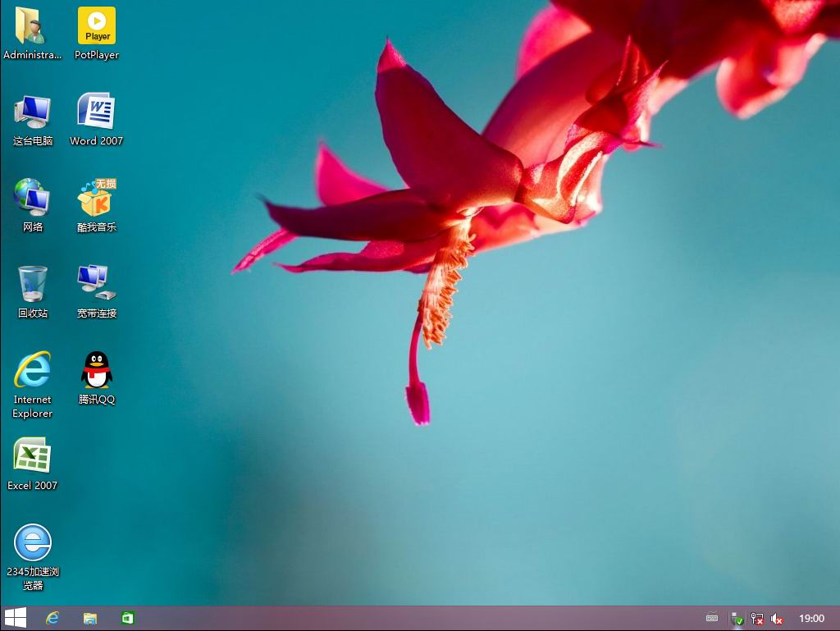Select the 这台电脑 desktop icon
Screen dimensions: 840x631
click(33, 120)
